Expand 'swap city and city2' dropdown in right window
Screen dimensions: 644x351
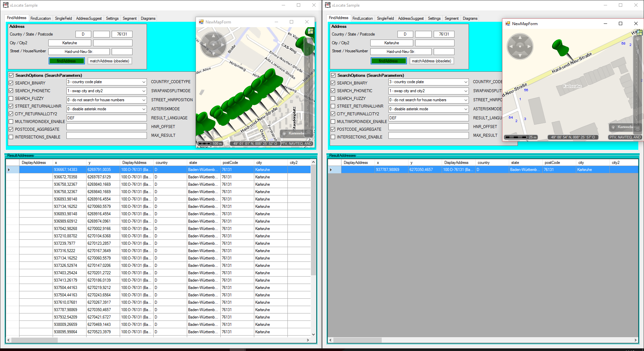pyautogui.click(x=466, y=91)
